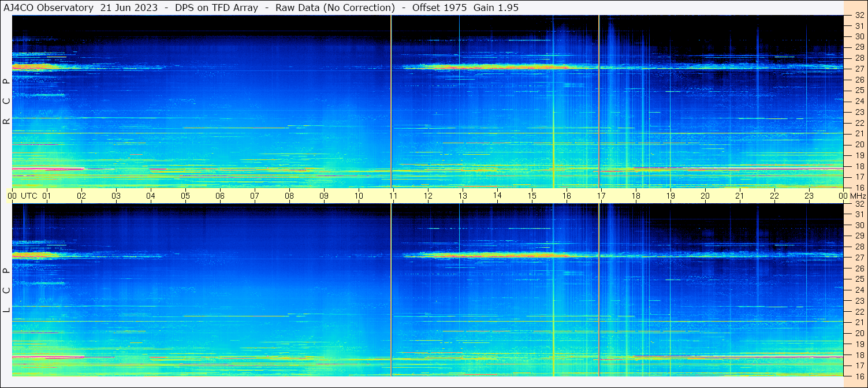Click the 16 MHz label in lower panel
868x388 pixels.
click(x=859, y=376)
